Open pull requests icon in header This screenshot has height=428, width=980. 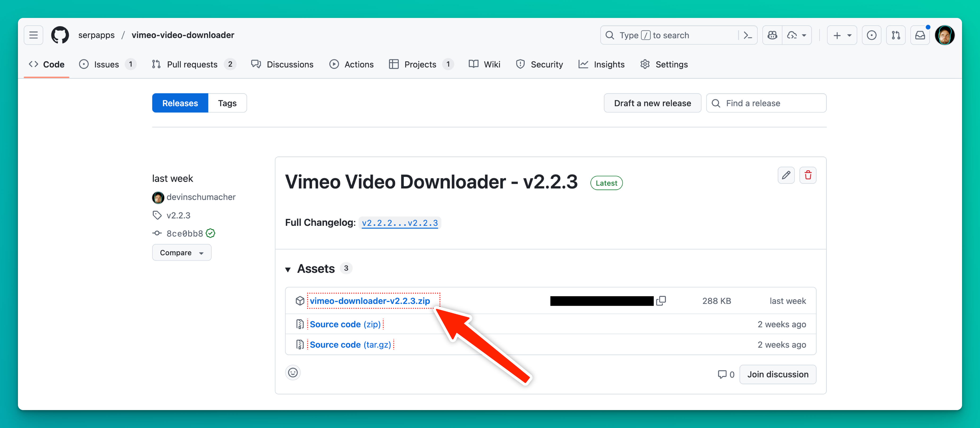[x=896, y=35]
